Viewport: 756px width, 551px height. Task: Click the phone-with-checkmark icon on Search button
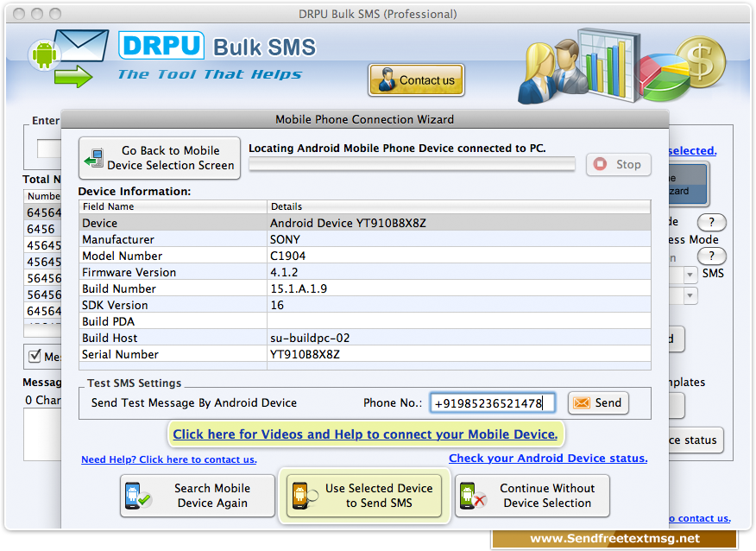[x=137, y=496]
